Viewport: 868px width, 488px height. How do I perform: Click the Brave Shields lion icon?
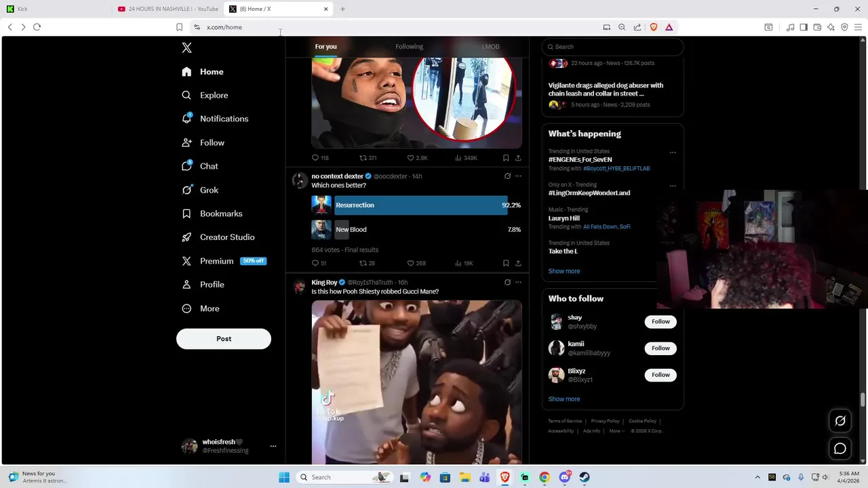pos(654,27)
